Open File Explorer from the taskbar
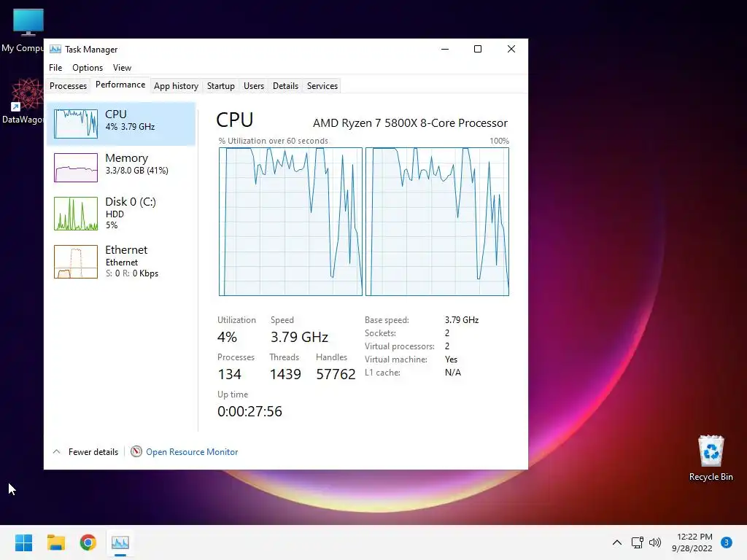This screenshot has width=747, height=560. pyautogui.click(x=55, y=542)
